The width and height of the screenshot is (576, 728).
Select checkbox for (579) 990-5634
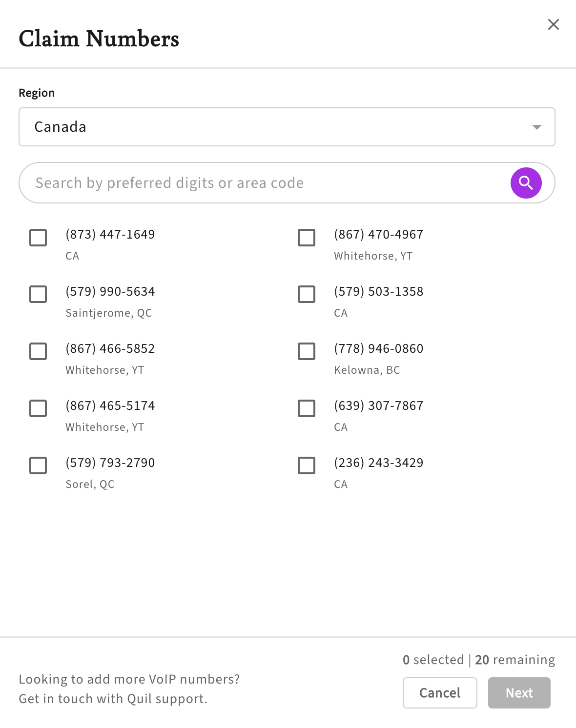(38, 294)
